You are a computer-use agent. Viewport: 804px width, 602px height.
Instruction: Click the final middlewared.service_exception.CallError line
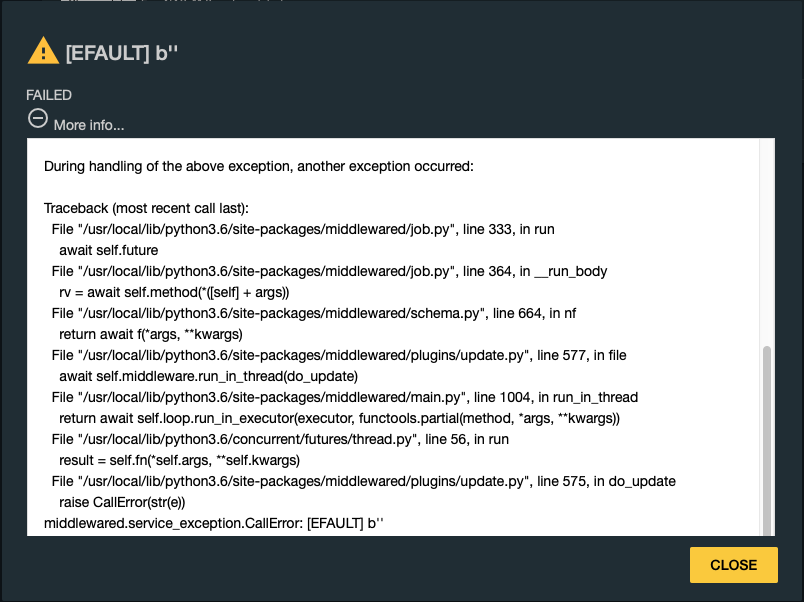213,524
